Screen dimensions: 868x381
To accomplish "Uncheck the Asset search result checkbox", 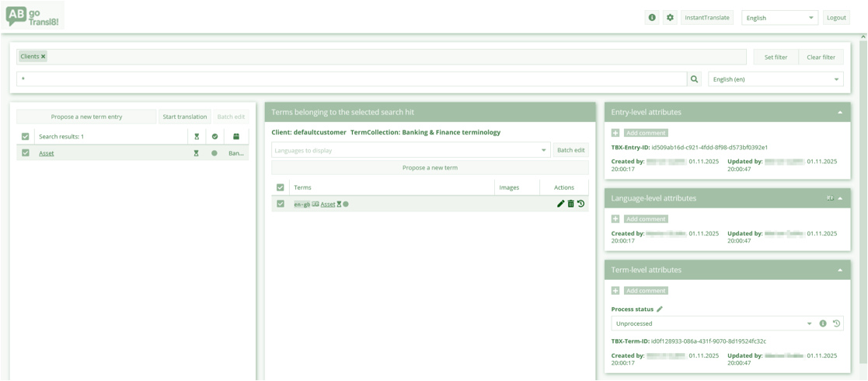I will (26, 153).
